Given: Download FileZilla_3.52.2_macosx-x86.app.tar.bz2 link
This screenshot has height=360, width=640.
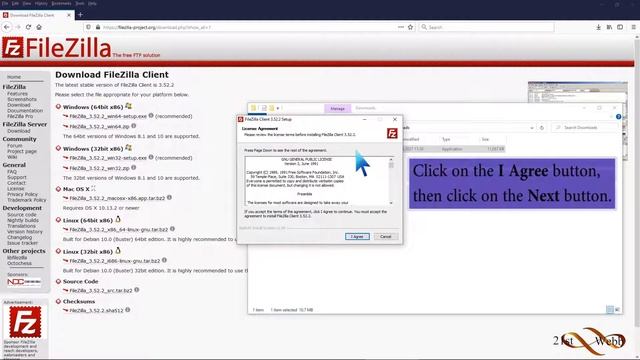Looking at the screenshot, I should (x=117, y=198).
